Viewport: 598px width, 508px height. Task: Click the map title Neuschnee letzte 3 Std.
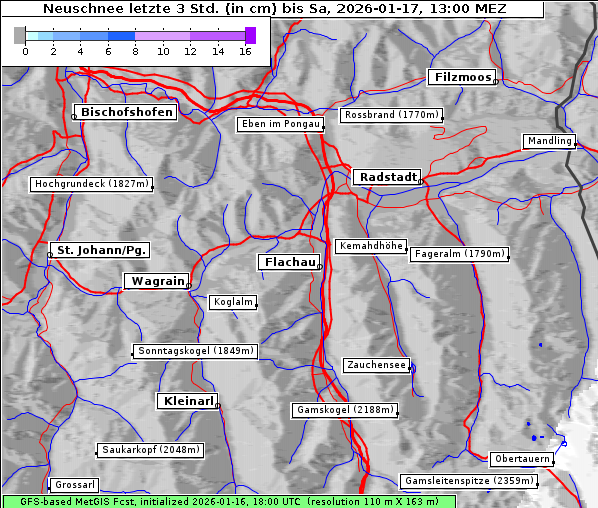[x=275, y=8]
